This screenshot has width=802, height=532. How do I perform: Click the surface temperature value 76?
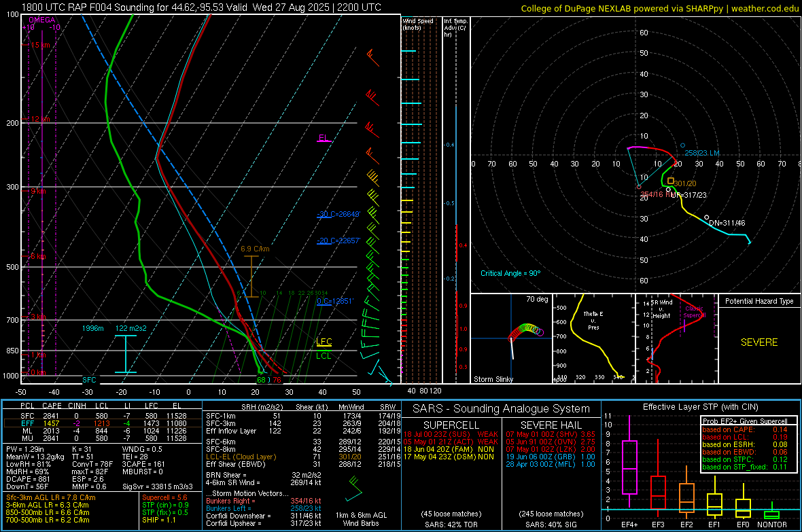click(x=277, y=380)
